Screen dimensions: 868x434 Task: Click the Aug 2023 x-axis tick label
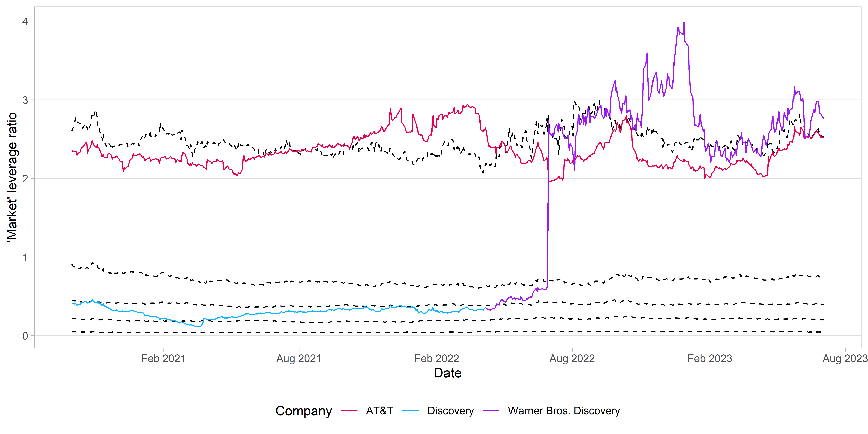click(x=845, y=358)
